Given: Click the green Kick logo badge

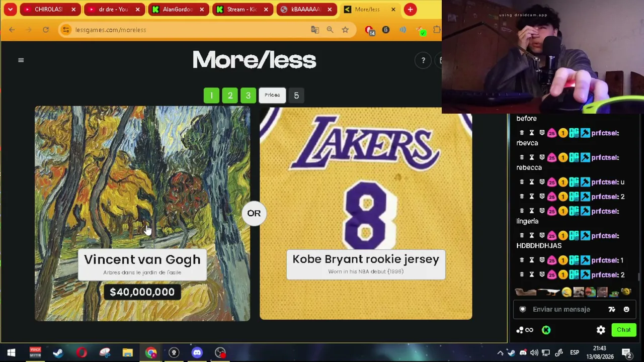Looking at the screenshot, I should (x=546, y=330).
